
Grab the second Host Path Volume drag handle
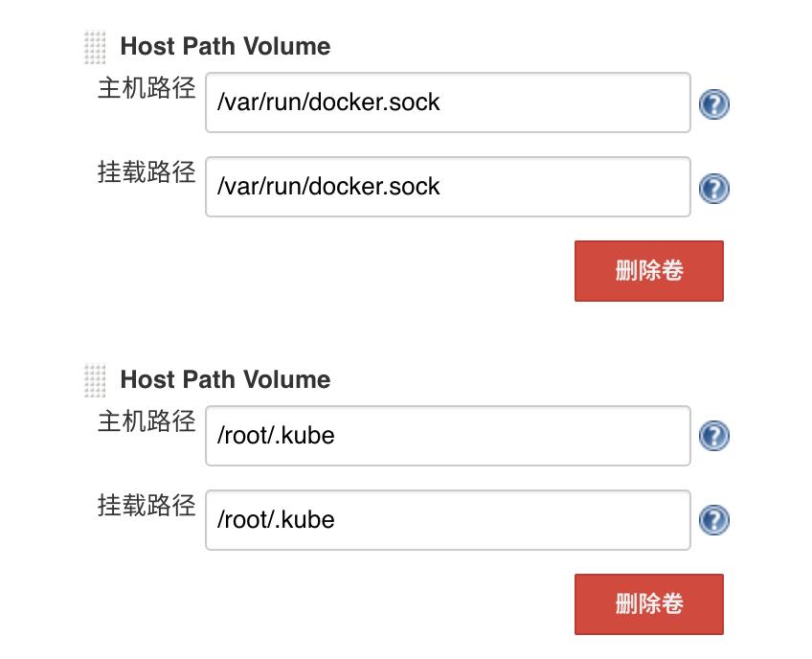click(x=95, y=381)
